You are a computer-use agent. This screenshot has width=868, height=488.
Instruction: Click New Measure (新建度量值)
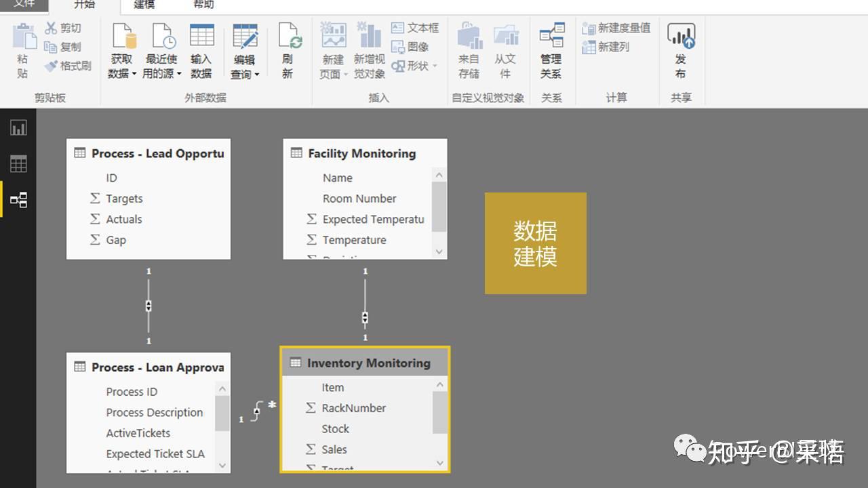coord(616,28)
